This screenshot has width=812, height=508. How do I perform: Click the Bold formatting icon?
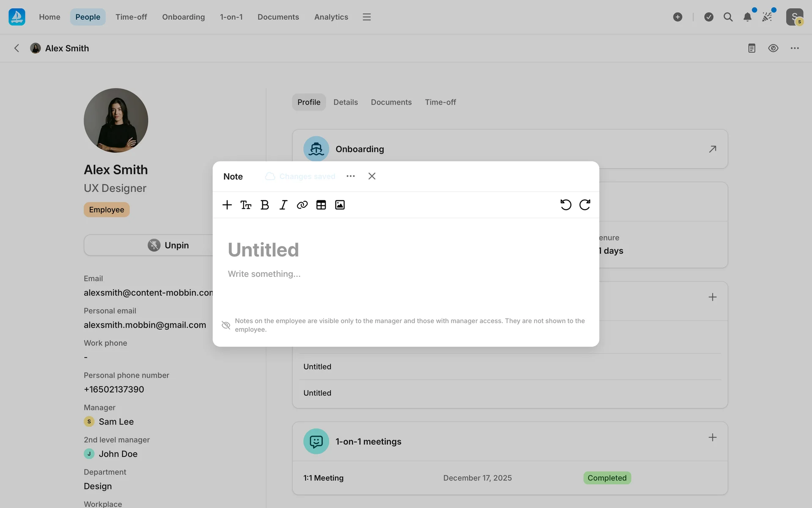(x=265, y=205)
